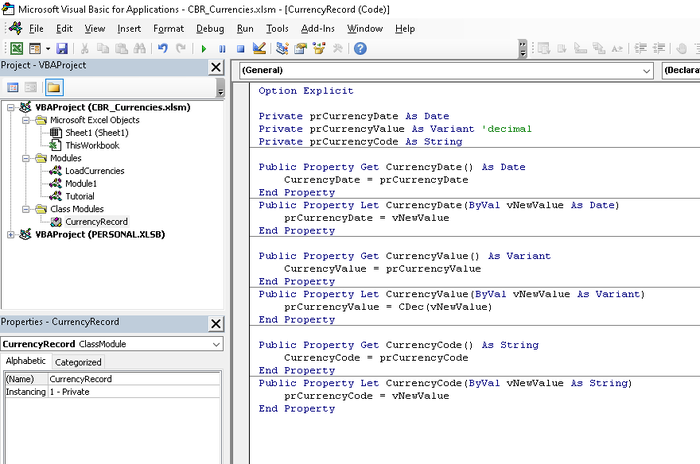The height and width of the screenshot is (464, 700).
Task: Toggle Design Mode icon in toolbar
Action: [259, 48]
